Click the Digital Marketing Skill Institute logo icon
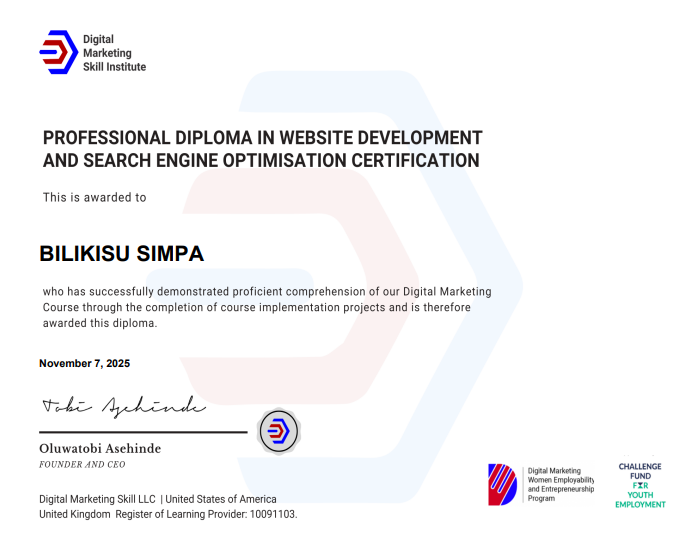The image size is (691, 538). (x=57, y=52)
